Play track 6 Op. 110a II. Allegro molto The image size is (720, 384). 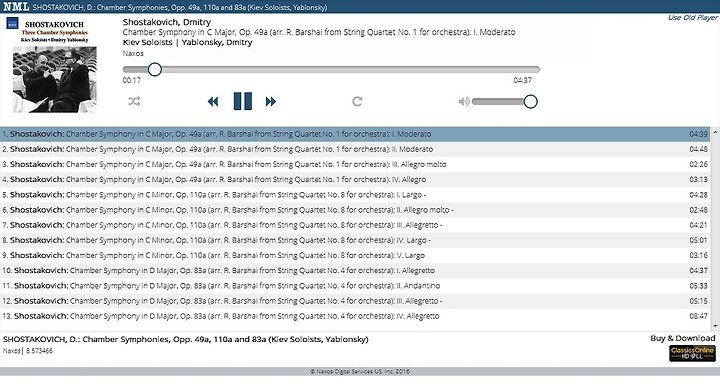point(355,210)
